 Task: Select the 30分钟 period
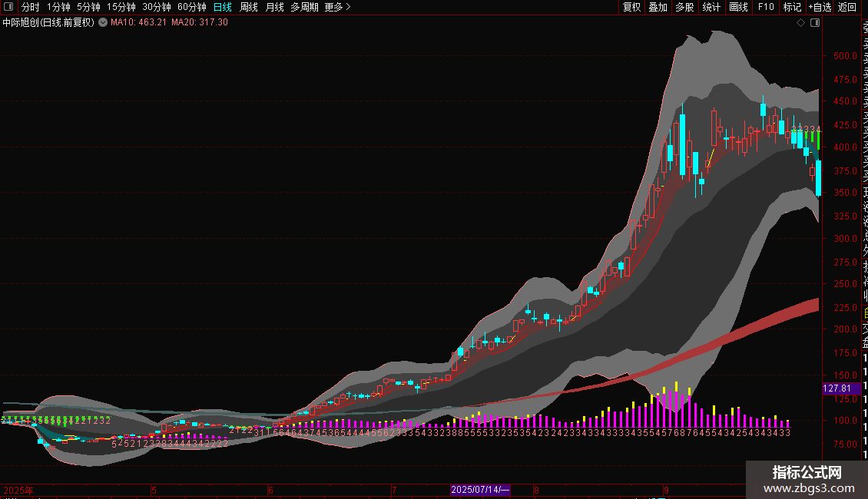coord(157,7)
